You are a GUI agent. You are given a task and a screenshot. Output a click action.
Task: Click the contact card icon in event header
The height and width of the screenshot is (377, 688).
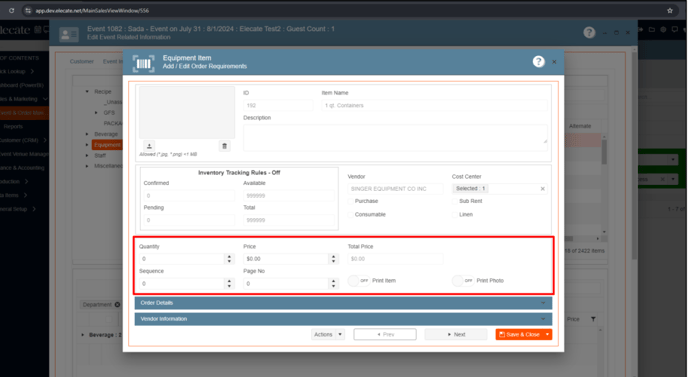(69, 34)
